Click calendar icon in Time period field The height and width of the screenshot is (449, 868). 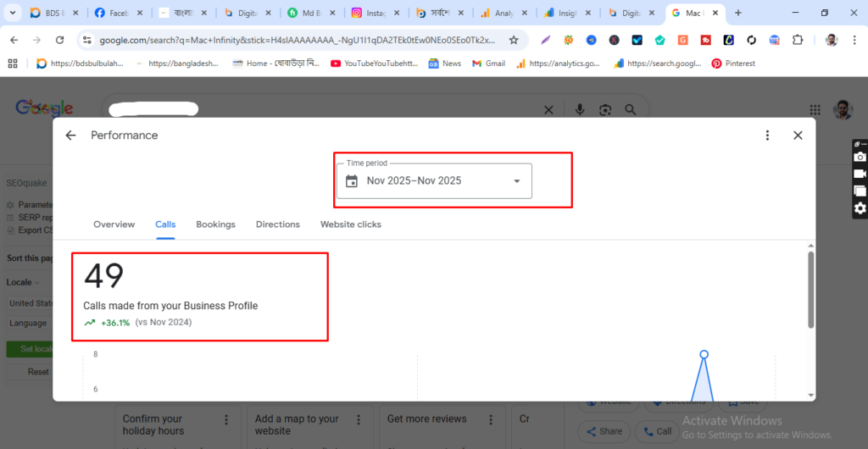point(352,180)
